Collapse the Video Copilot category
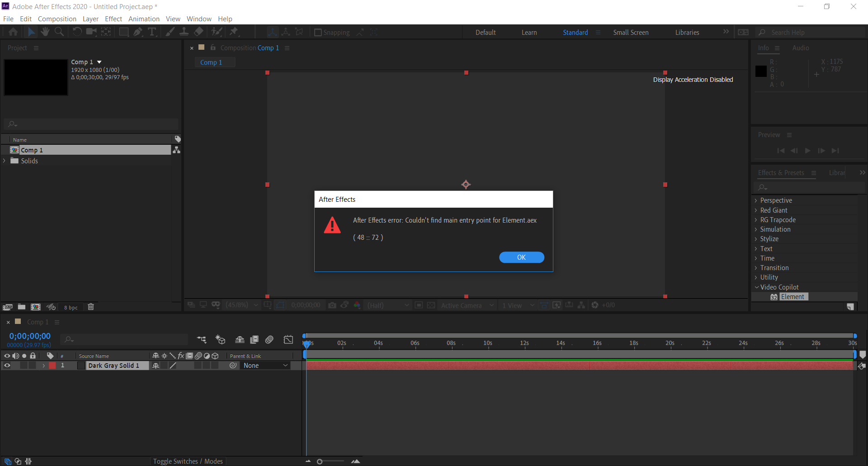Viewport: 868px width, 466px height. click(756, 287)
